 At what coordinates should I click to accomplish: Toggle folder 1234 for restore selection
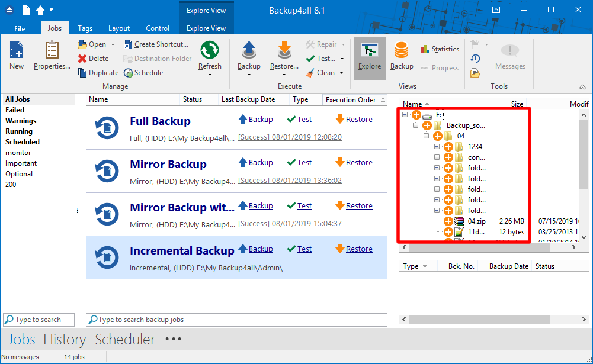pyautogui.click(x=448, y=147)
